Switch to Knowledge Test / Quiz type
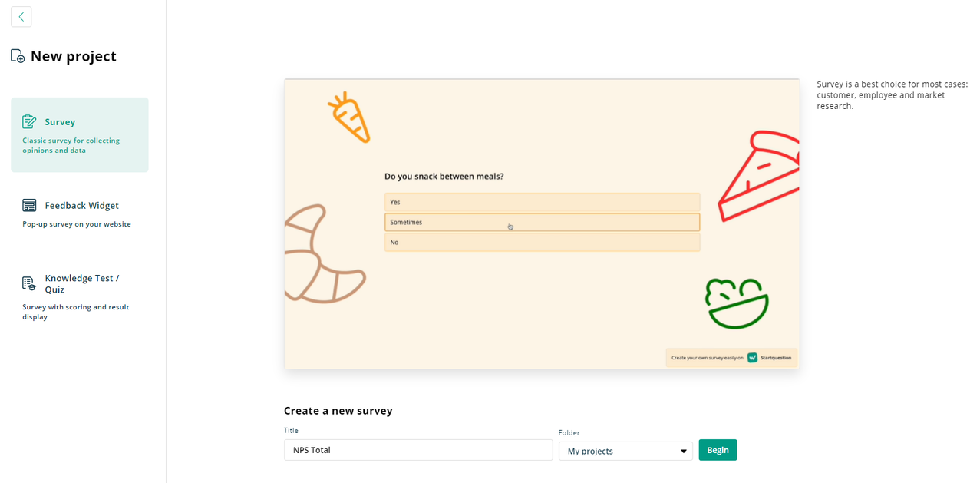The image size is (980, 483). [x=81, y=284]
